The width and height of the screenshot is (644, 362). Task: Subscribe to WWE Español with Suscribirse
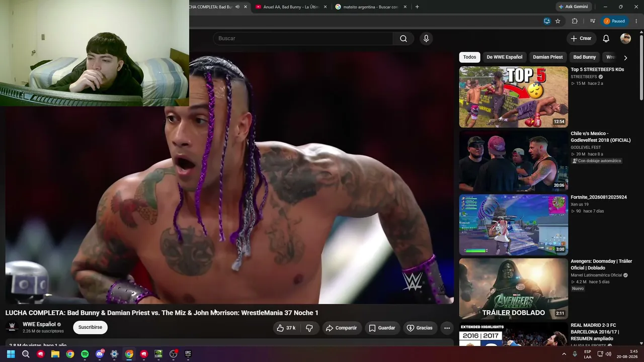click(90, 327)
